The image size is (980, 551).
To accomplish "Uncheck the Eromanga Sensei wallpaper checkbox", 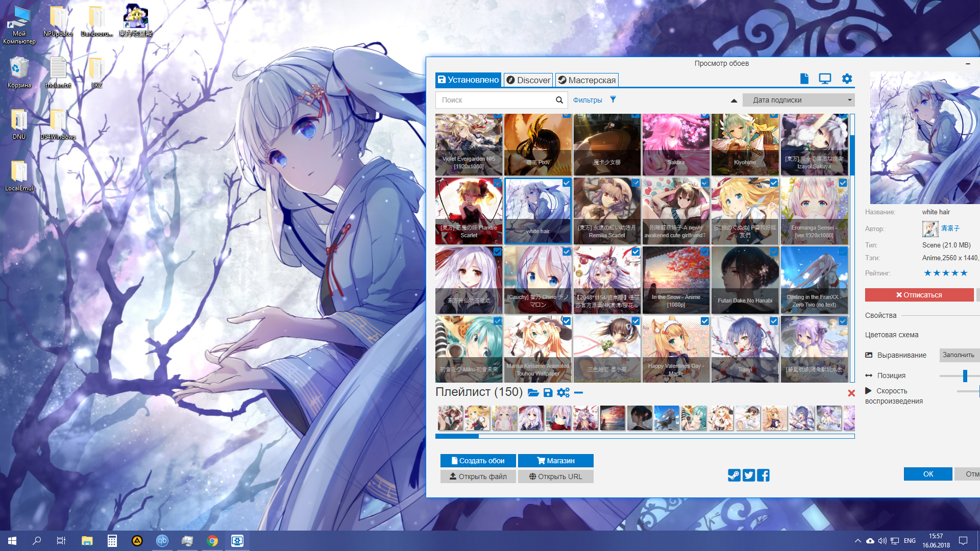I will click(843, 183).
